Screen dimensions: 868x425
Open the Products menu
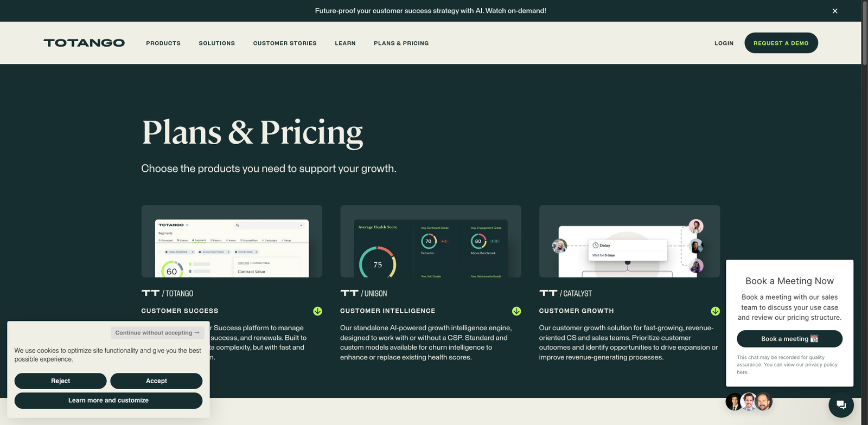(163, 43)
